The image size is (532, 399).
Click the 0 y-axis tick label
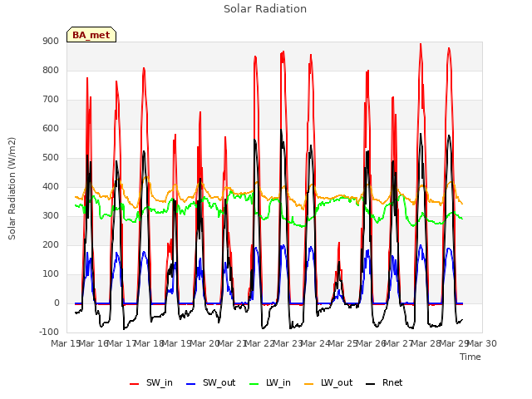click(x=57, y=303)
